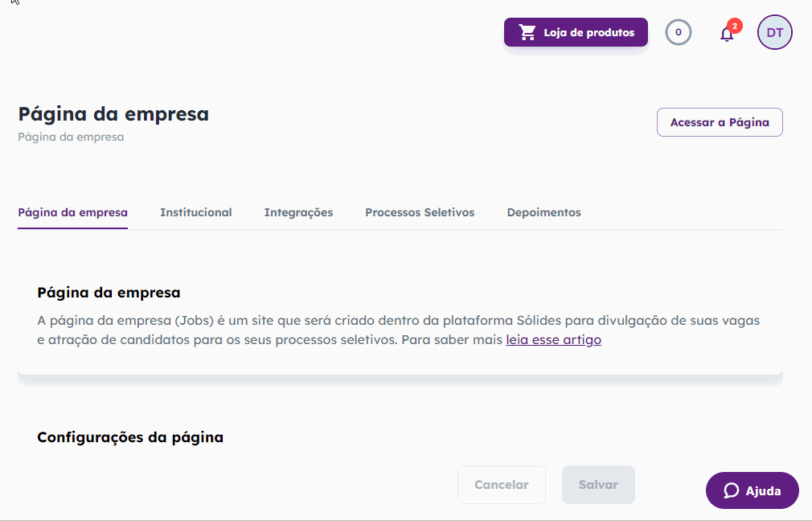Follow the leia esse artigo link
Viewport: 812px width, 521px height.
pos(554,340)
